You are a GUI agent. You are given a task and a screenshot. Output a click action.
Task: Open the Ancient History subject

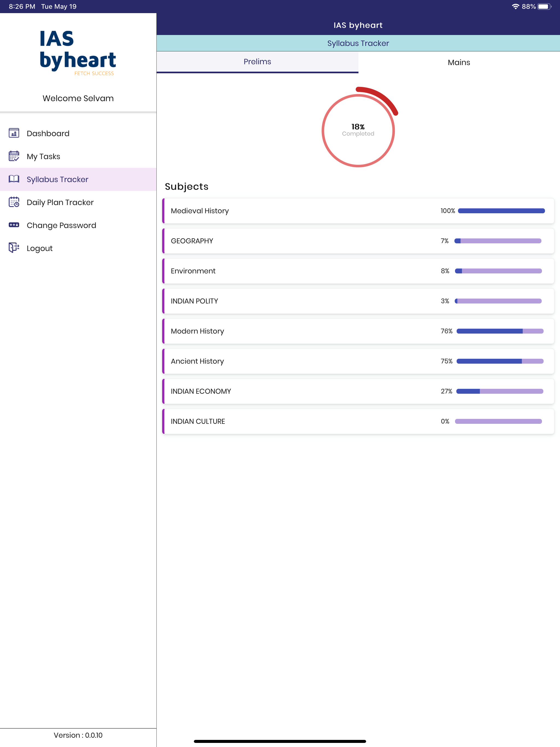click(358, 361)
